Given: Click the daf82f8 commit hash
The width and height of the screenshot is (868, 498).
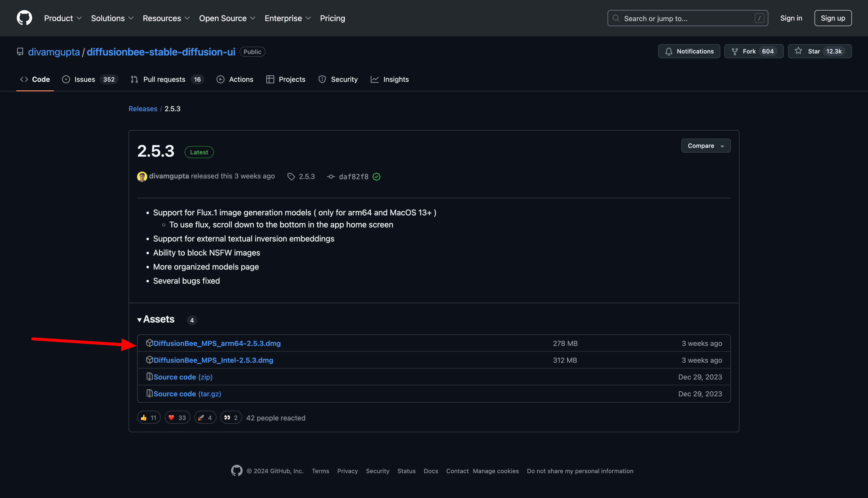Looking at the screenshot, I should [354, 176].
